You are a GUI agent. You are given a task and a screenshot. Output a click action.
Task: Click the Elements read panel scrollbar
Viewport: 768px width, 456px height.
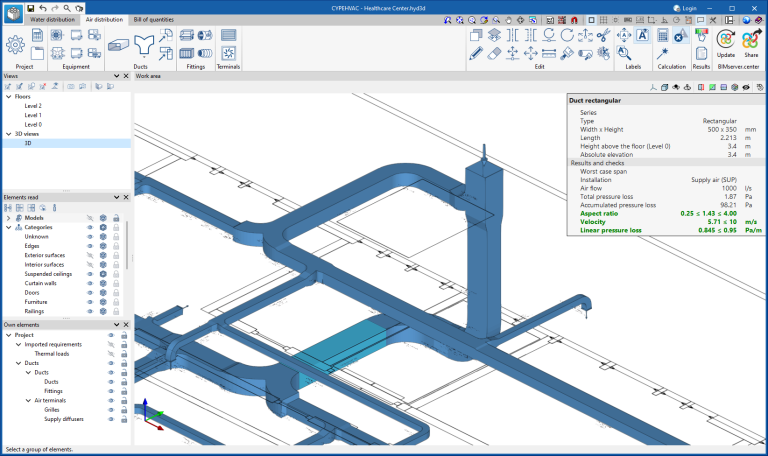coord(127,245)
